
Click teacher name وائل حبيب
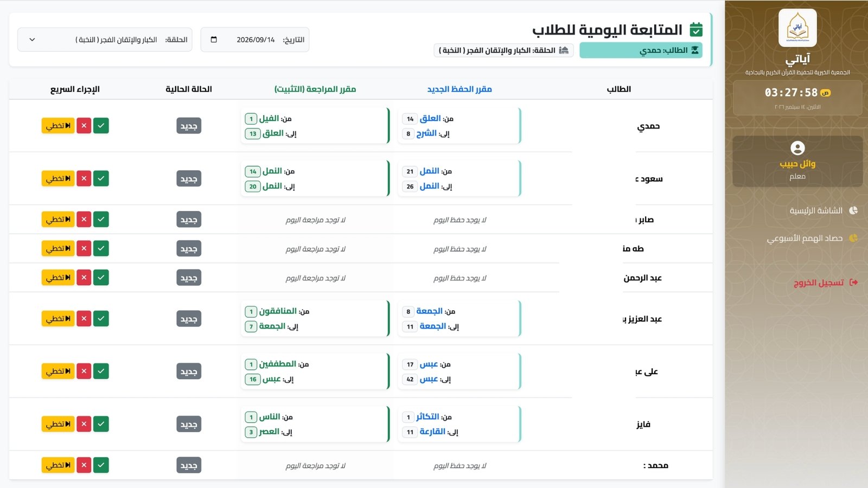(x=797, y=164)
